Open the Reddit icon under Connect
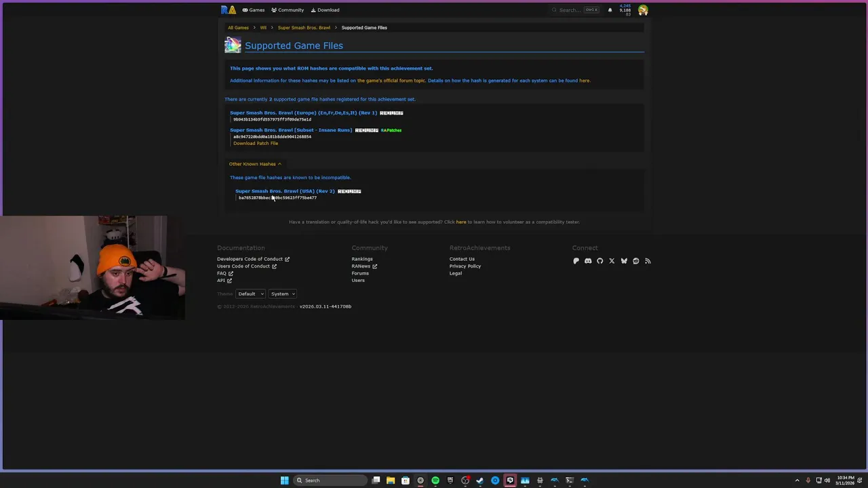This screenshot has width=868, height=488. click(x=635, y=261)
